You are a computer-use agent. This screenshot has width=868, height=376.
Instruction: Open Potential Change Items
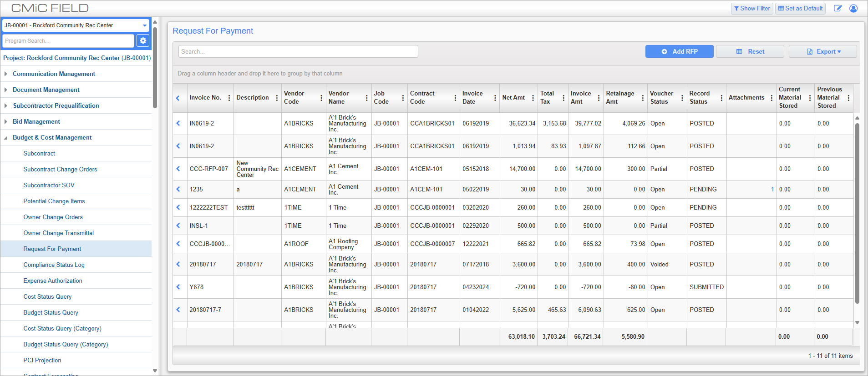tap(54, 201)
